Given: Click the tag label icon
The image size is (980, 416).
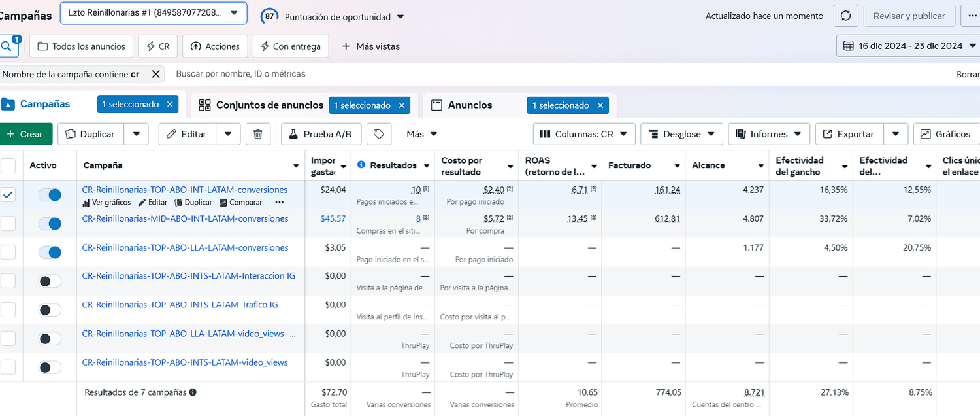Looking at the screenshot, I should 378,134.
